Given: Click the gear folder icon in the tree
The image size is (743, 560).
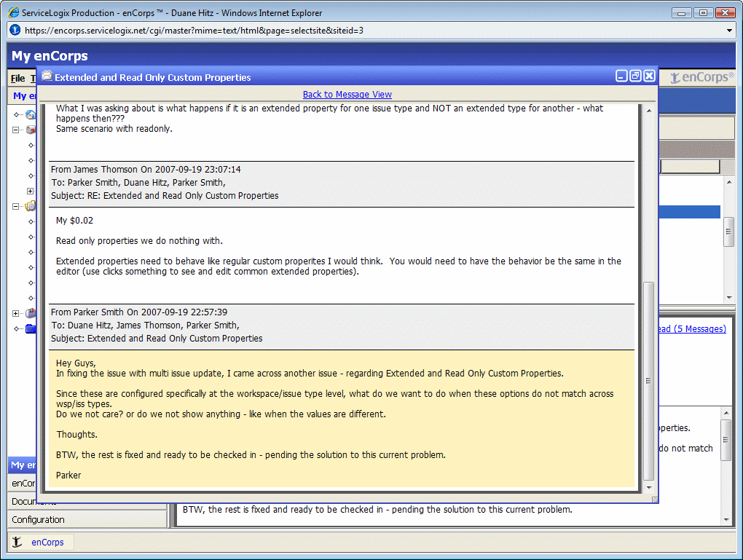Looking at the screenshot, I should click(x=31, y=206).
